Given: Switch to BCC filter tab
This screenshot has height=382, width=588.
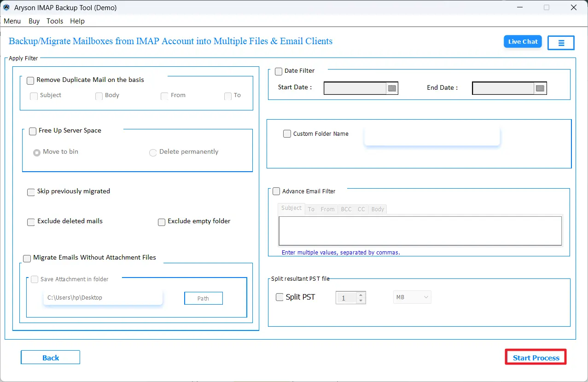Looking at the screenshot, I should (346, 209).
